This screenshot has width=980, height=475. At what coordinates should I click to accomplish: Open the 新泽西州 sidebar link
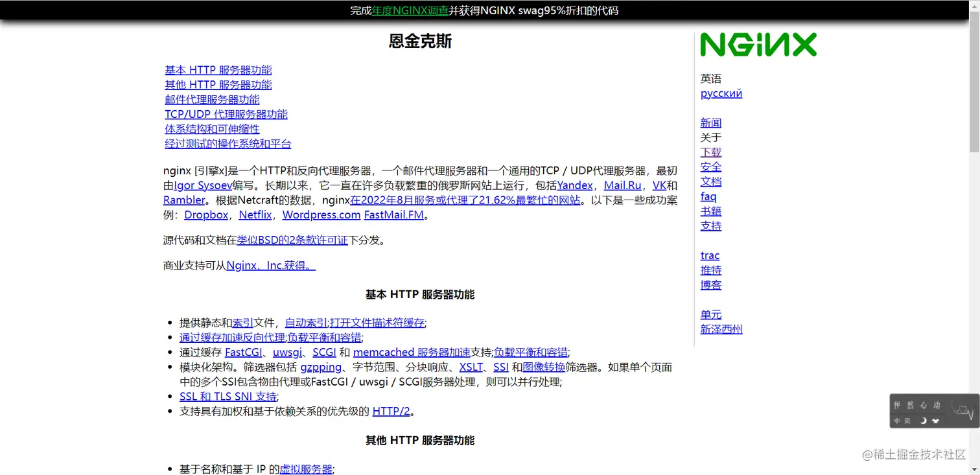click(721, 329)
